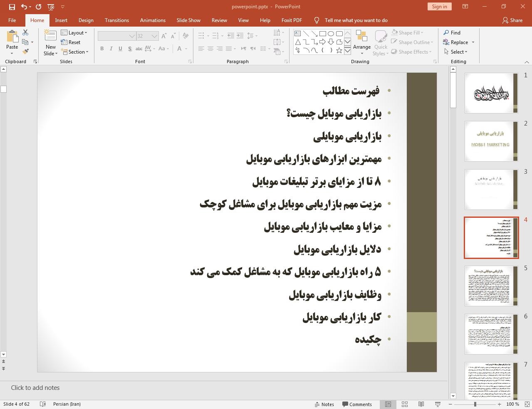Click the Format Painter brush icon
This screenshot has height=409, width=532.
click(x=26, y=52)
